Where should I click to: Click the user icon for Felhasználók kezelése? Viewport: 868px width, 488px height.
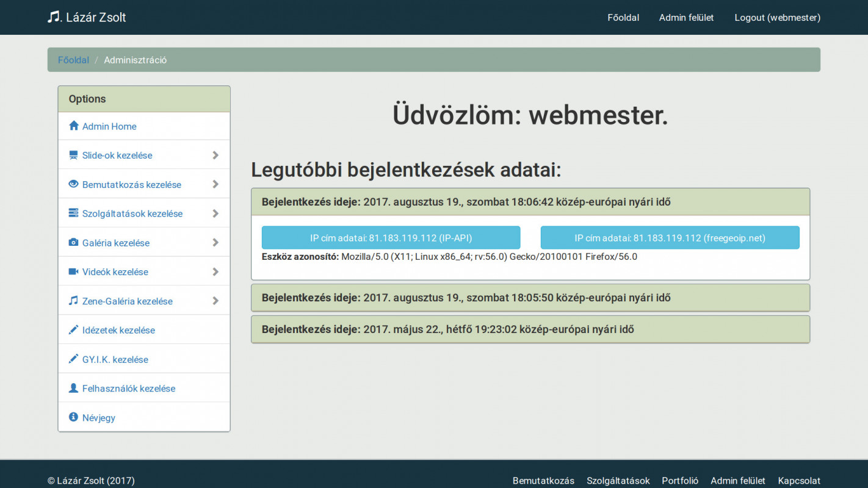[x=74, y=388]
